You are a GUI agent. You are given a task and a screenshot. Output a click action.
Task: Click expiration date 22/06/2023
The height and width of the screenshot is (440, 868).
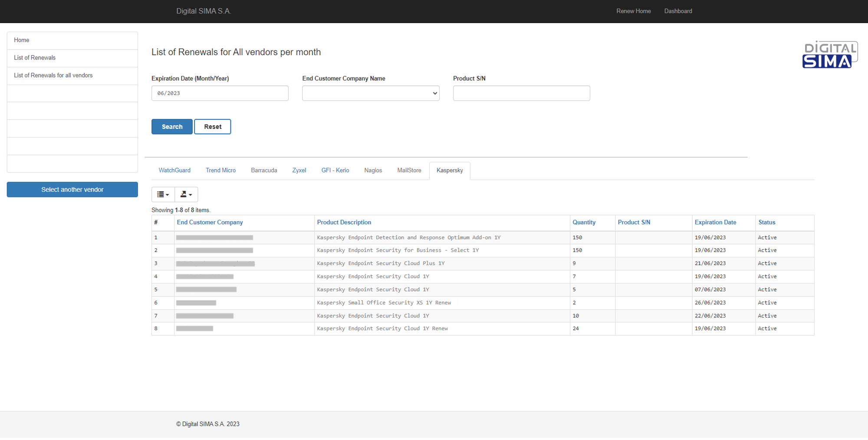710,316
